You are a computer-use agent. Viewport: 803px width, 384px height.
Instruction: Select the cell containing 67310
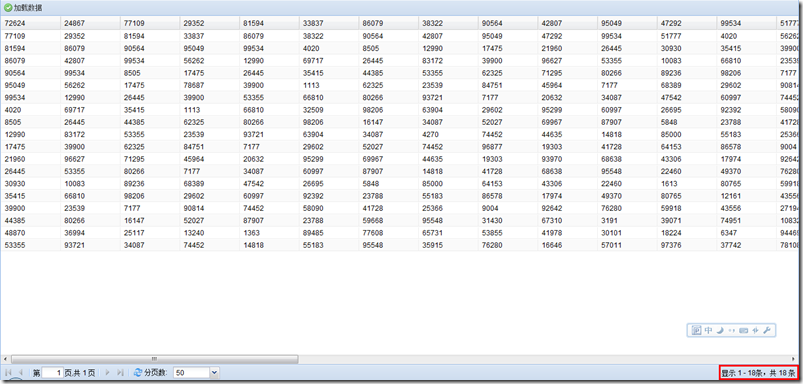[568, 221]
